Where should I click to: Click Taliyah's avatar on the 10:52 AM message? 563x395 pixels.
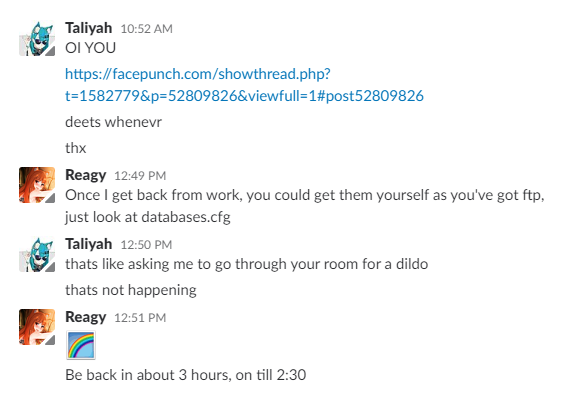pyautogui.click(x=37, y=39)
